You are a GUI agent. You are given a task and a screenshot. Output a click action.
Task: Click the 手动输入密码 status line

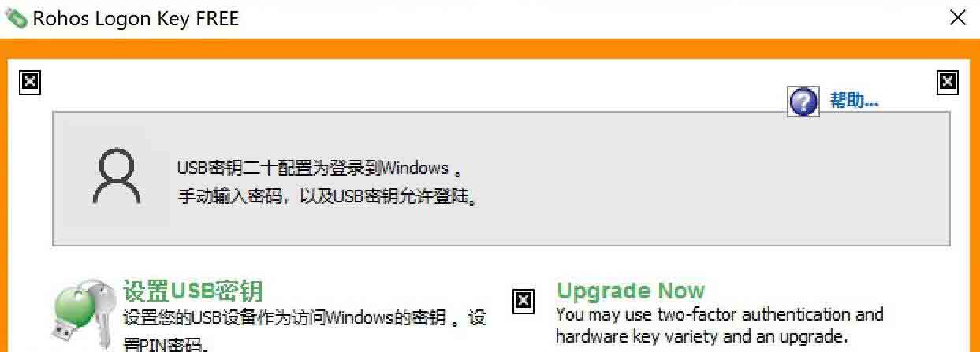pyautogui.click(x=327, y=197)
